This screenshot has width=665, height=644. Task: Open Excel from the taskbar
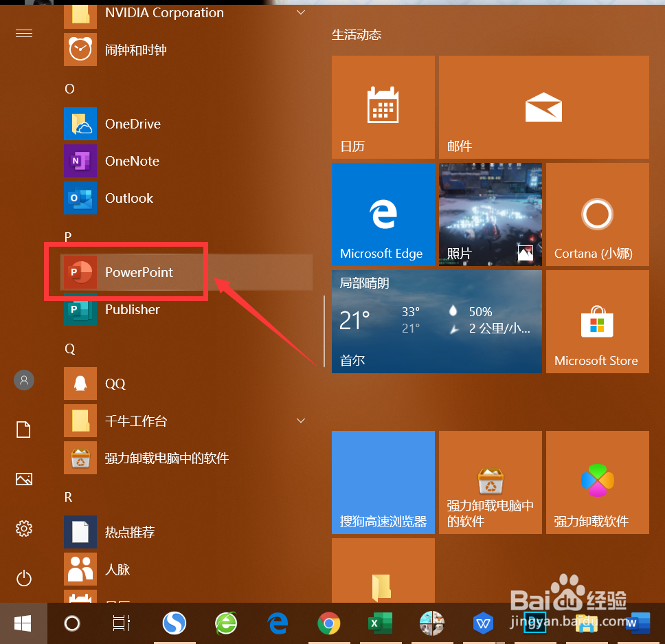(x=380, y=623)
